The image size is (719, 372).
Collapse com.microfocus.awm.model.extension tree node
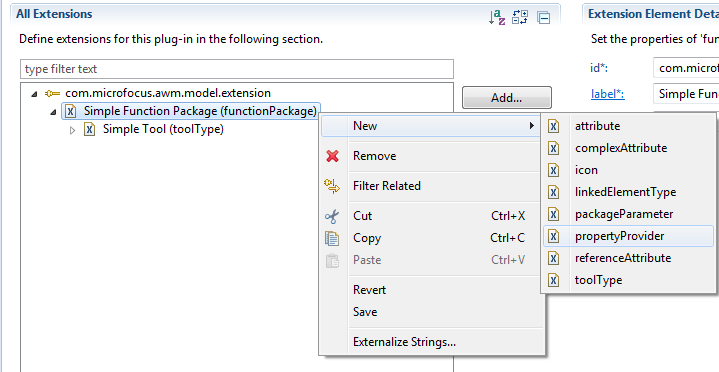(34, 94)
